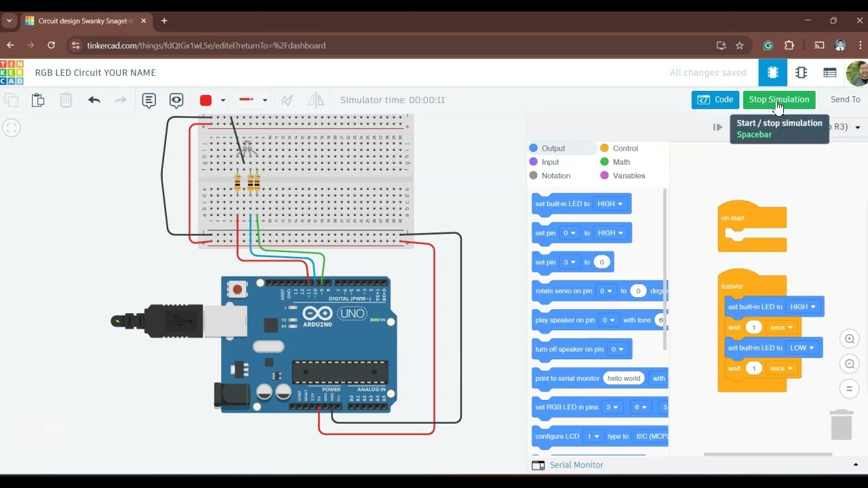Open pin number dropdown in palette 'set pin to HIGH' block
The width and height of the screenshot is (868, 488).
point(570,233)
